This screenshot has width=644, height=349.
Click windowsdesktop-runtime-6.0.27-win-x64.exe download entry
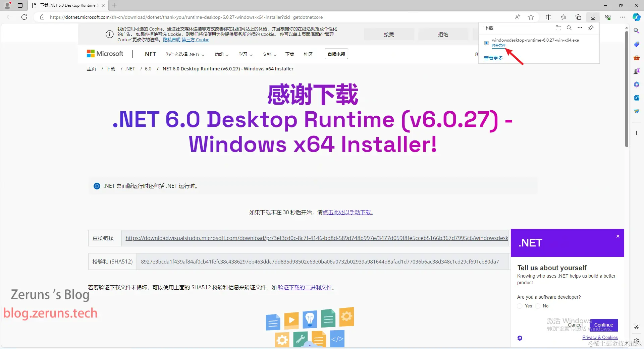click(535, 40)
